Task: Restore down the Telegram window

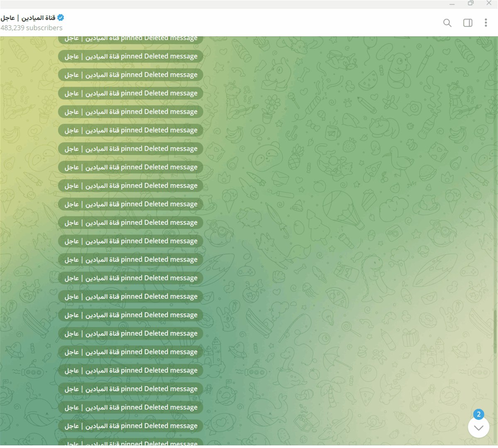Action: tap(471, 3)
